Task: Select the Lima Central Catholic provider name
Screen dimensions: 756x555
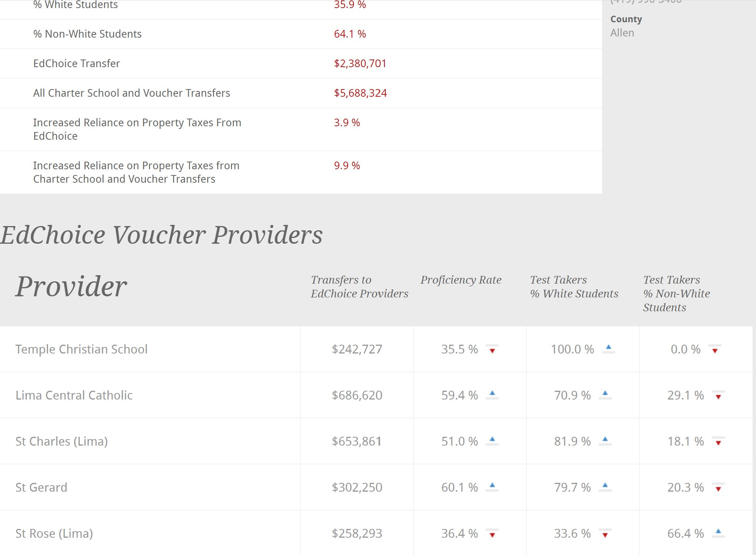Action: pyautogui.click(x=74, y=395)
